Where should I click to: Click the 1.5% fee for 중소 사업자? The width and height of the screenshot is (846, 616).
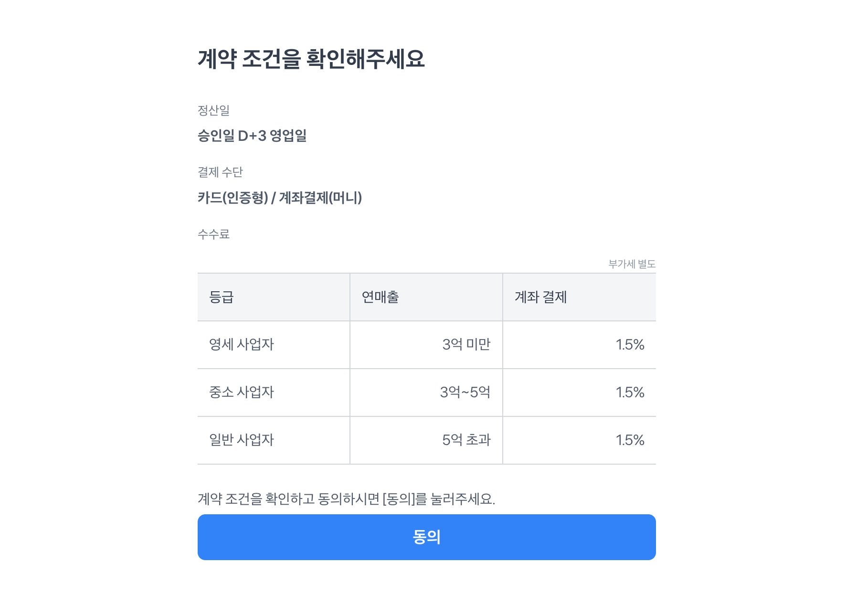[x=630, y=392]
